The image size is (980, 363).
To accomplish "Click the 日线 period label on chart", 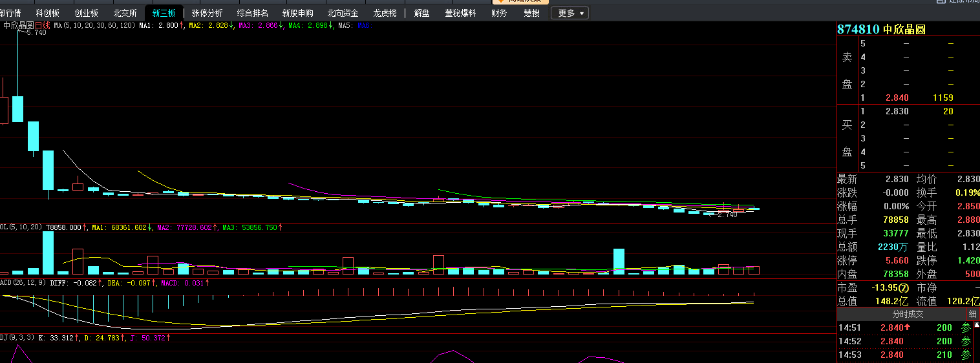I will pyautogui.click(x=43, y=25).
